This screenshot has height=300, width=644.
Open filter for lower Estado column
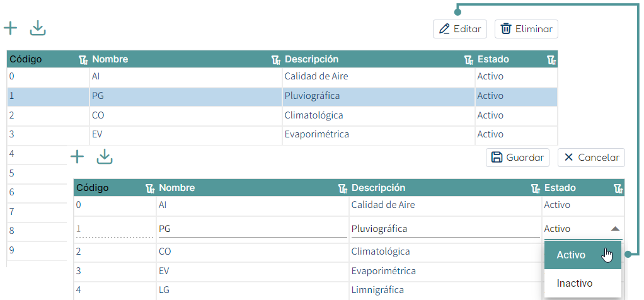coord(618,188)
